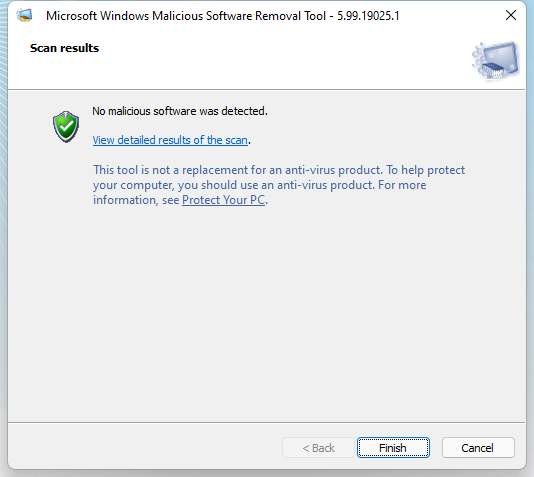Select the window title bar text
Viewport: 534px width, 477px height.
click(222, 16)
